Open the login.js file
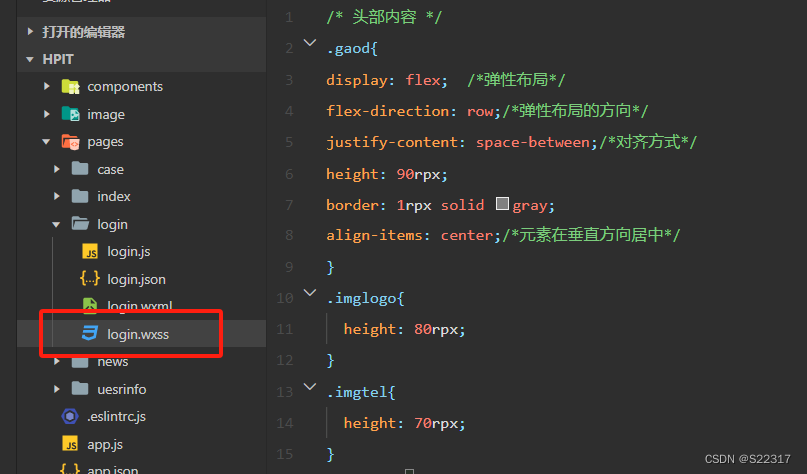 (x=129, y=252)
